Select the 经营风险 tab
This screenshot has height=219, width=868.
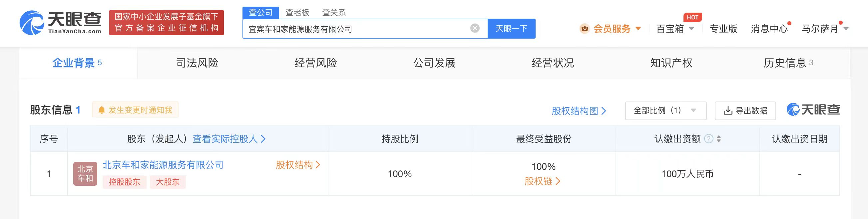coord(316,63)
